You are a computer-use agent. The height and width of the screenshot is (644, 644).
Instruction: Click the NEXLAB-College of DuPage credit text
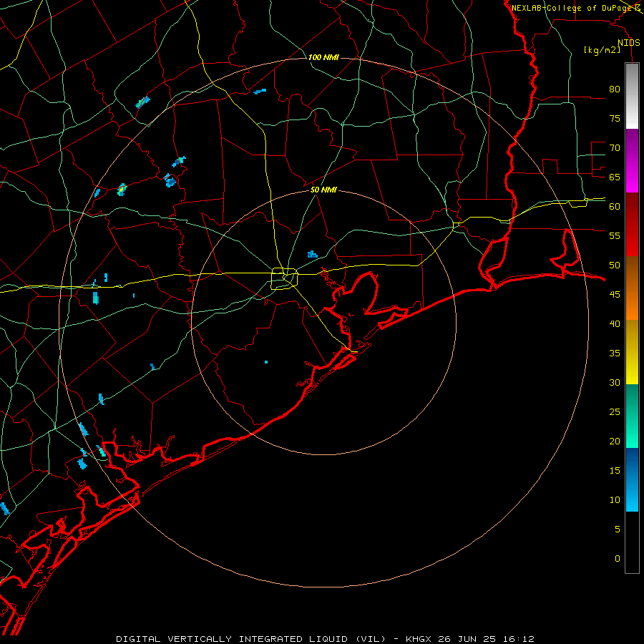572,8
